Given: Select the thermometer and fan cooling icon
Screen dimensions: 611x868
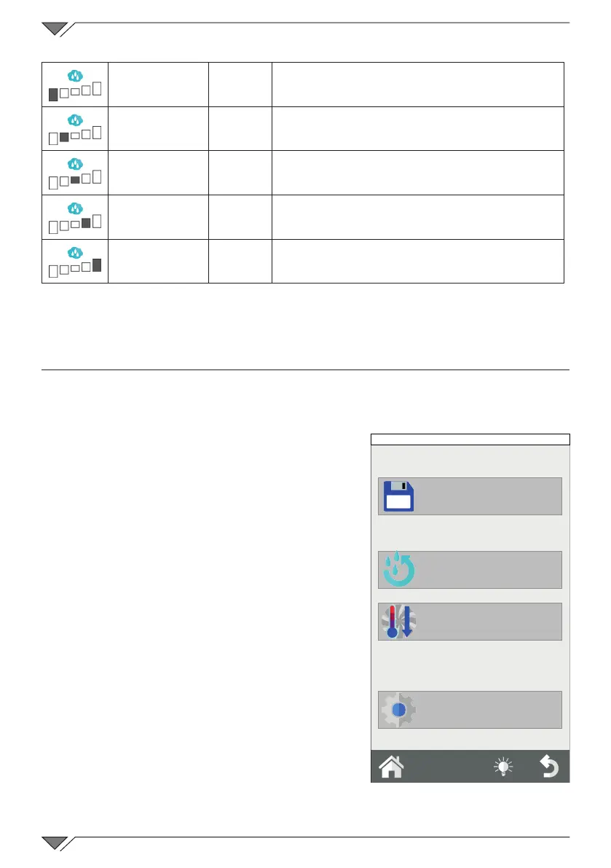Looking at the screenshot, I should 398,622.
